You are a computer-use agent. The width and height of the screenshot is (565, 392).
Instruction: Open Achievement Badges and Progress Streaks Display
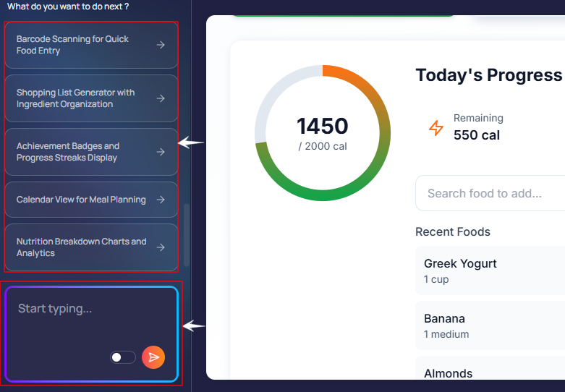coord(80,152)
